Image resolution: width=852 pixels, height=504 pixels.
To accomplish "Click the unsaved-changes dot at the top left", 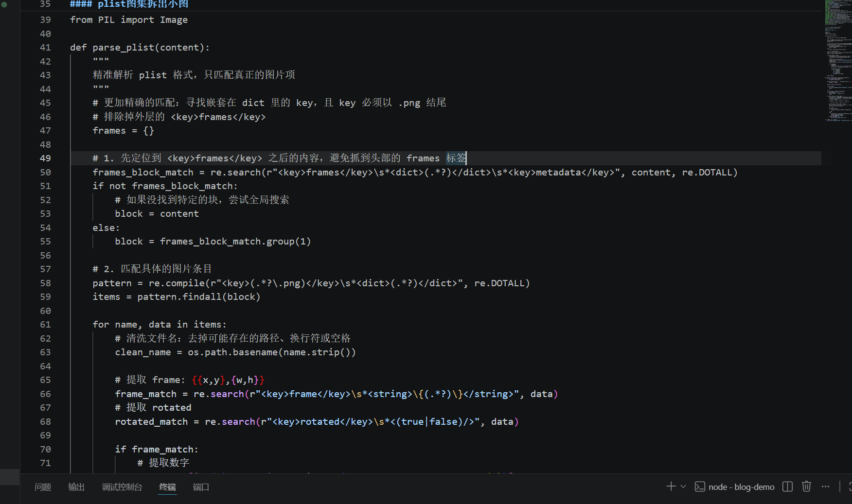I will coord(5,4).
